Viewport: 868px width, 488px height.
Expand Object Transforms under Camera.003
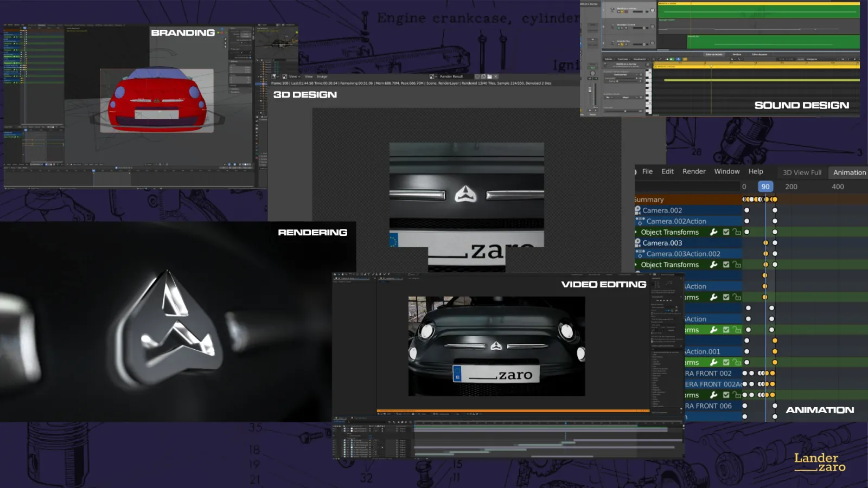[636, 265]
